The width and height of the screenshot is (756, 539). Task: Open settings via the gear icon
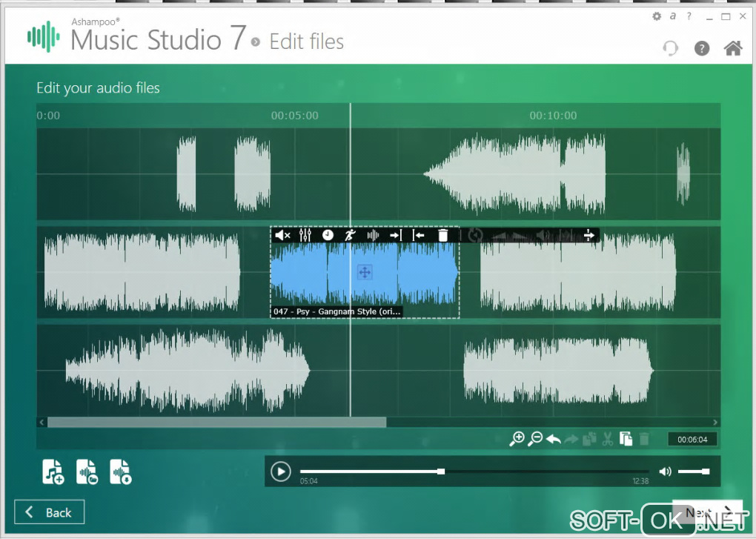pyautogui.click(x=657, y=16)
